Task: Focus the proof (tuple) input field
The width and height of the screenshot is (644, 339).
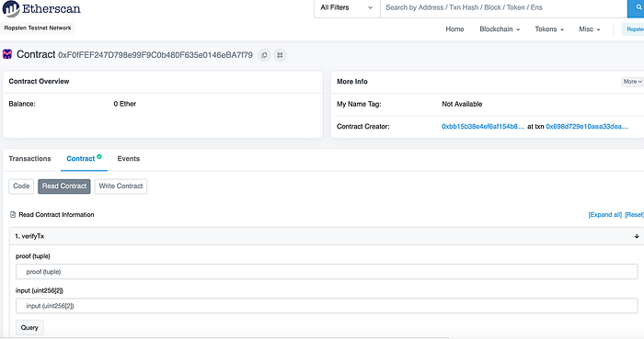Action: (x=327, y=272)
